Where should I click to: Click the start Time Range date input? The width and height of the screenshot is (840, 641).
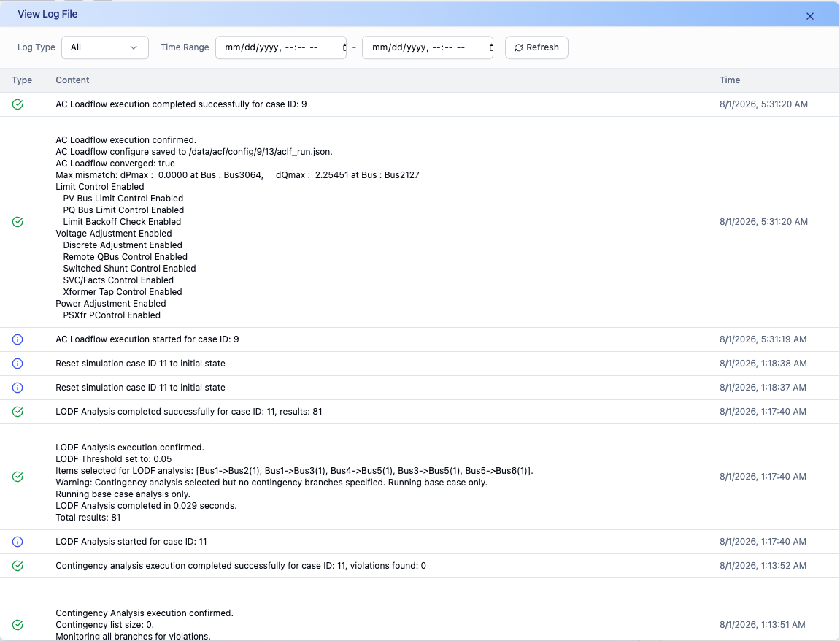[x=281, y=47]
